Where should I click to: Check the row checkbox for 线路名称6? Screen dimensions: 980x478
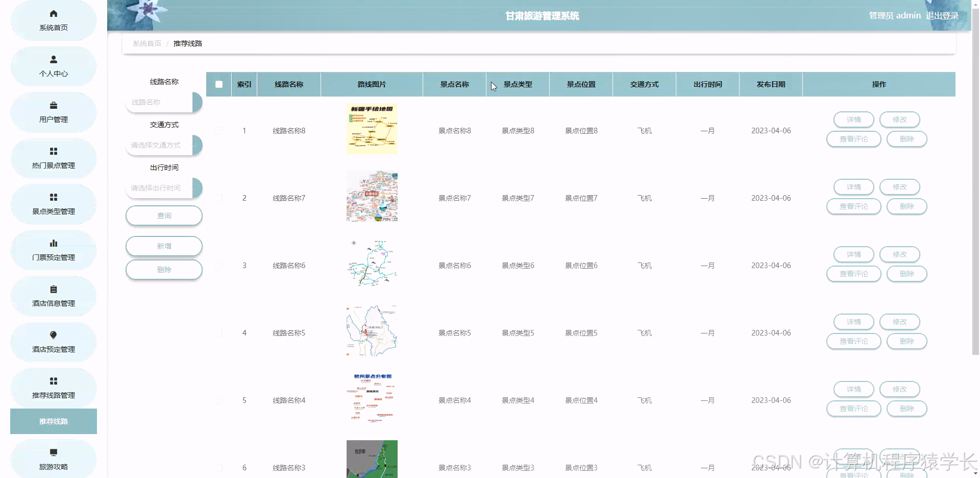[x=219, y=265]
